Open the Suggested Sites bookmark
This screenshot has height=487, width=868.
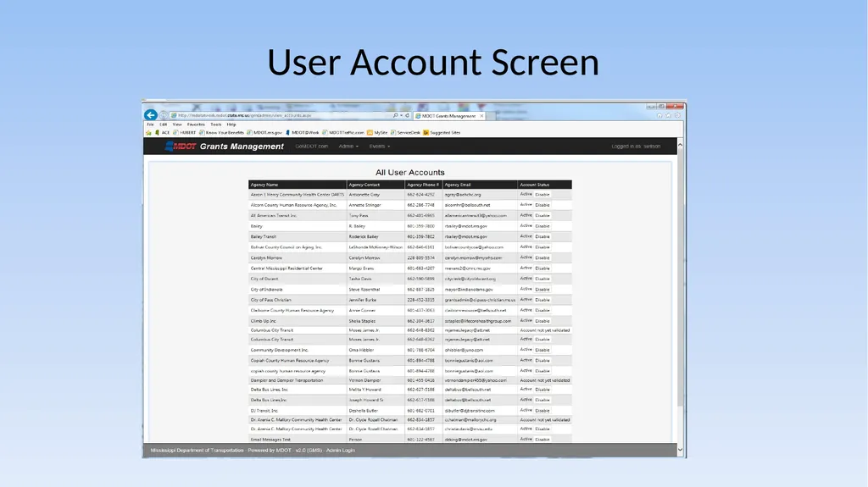tap(442, 133)
